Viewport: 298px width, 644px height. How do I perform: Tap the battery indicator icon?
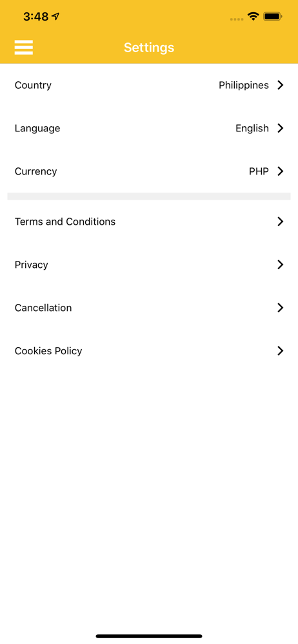tap(272, 17)
